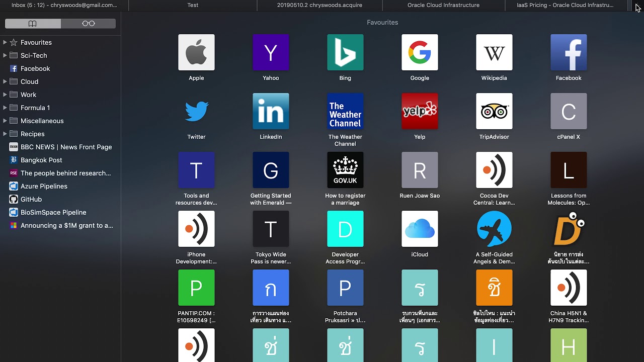644x362 pixels.
Task: Open the teal ร tile labelled รูบกวนพี่นกและ
Action: tap(420, 288)
